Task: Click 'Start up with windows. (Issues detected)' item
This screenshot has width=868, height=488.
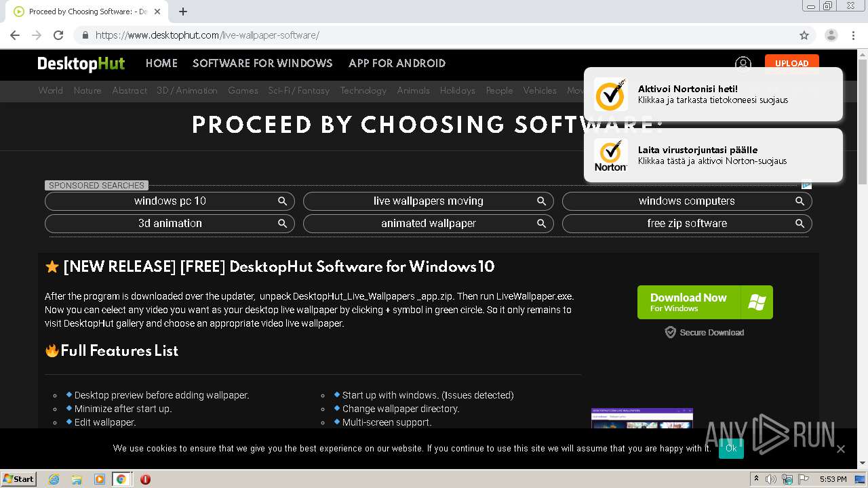Action: pyautogui.click(x=428, y=395)
